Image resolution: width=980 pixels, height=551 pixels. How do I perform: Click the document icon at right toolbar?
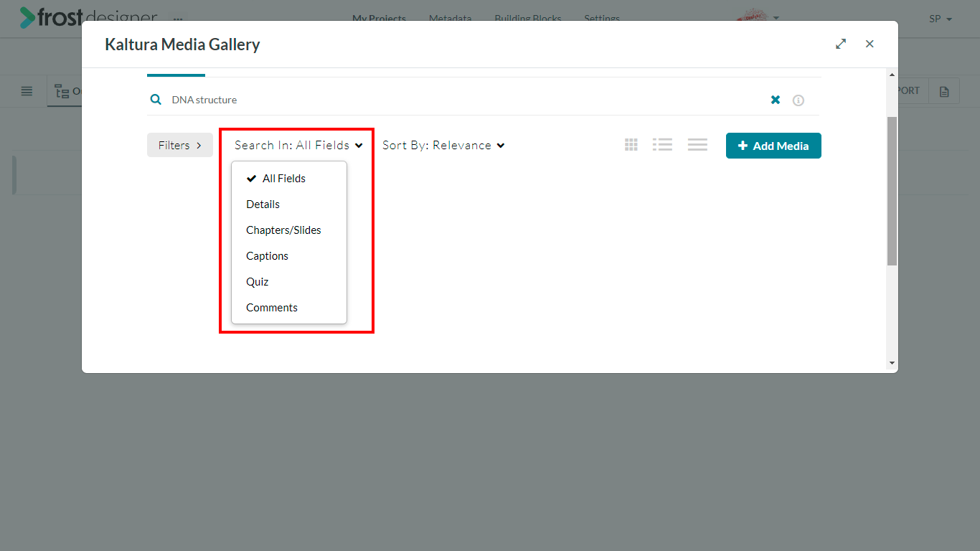(x=944, y=92)
